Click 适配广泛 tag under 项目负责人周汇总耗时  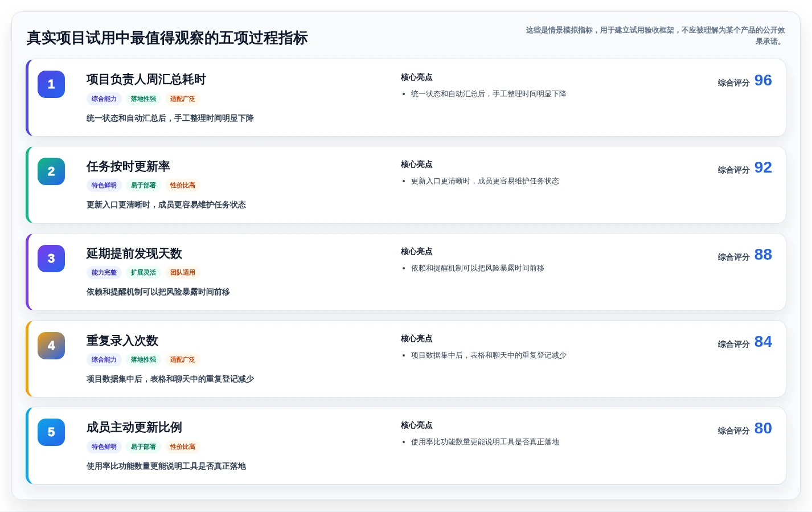[183, 99]
